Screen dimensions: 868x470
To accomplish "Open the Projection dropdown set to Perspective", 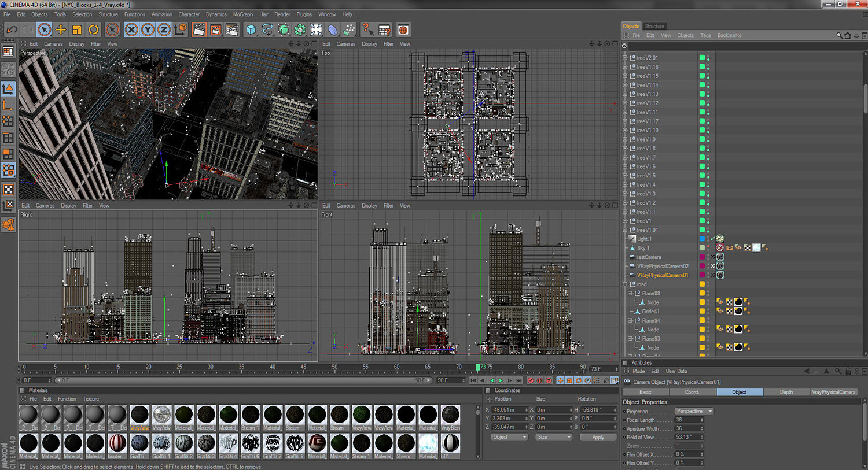I will (694, 411).
